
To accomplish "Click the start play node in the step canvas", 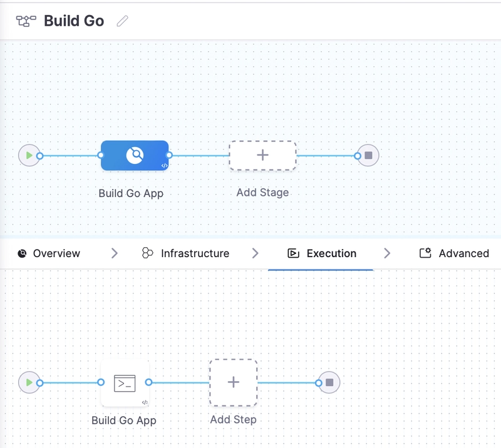I will [28, 382].
